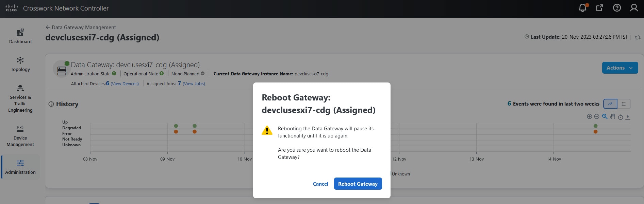Switch History to list view
The width and height of the screenshot is (644, 204).
pyautogui.click(x=624, y=104)
